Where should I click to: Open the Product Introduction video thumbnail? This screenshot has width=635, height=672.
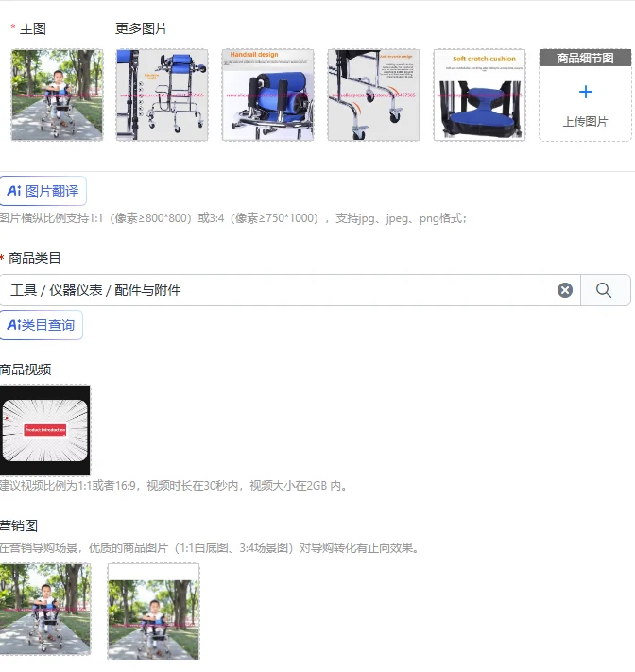[45, 430]
